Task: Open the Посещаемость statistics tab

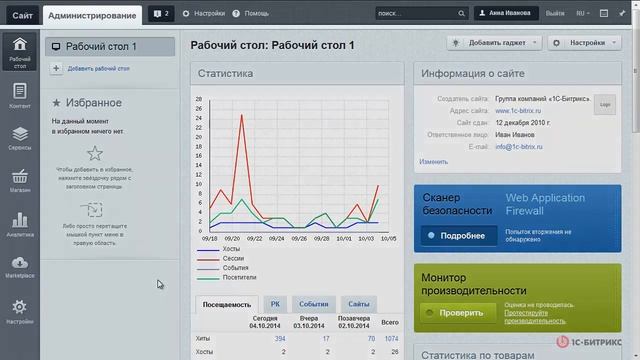Action: (227, 304)
